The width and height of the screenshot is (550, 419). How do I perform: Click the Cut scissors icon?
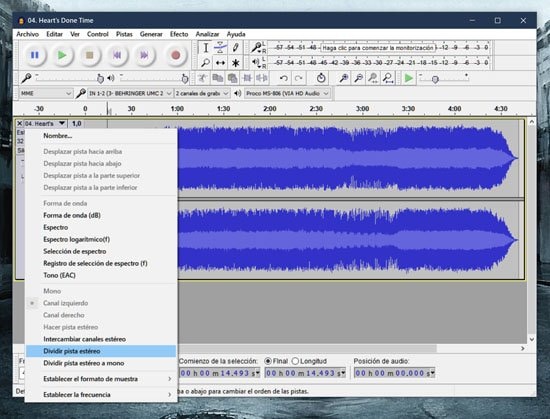click(202, 78)
